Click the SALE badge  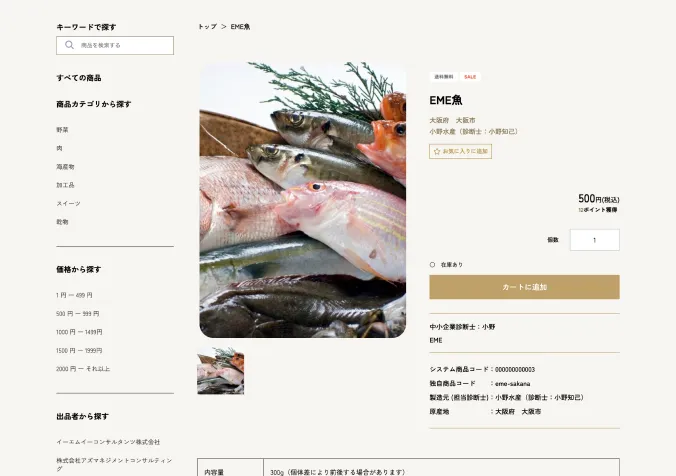click(x=470, y=77)
